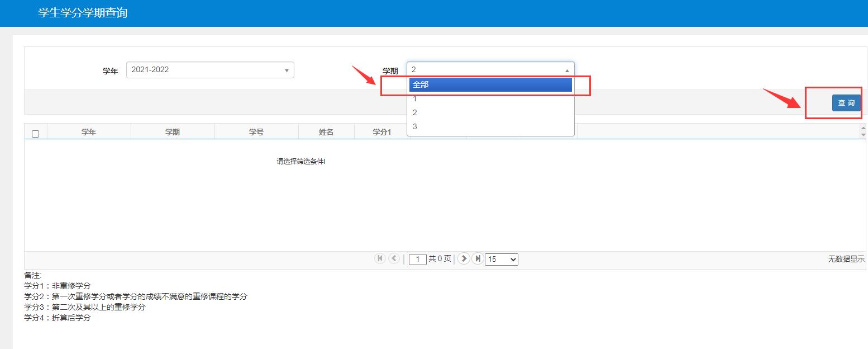This screenshot has height=349, width=868.
Task: Click the 学分3 第二次及其以上 note
Action: click(85, 307)
